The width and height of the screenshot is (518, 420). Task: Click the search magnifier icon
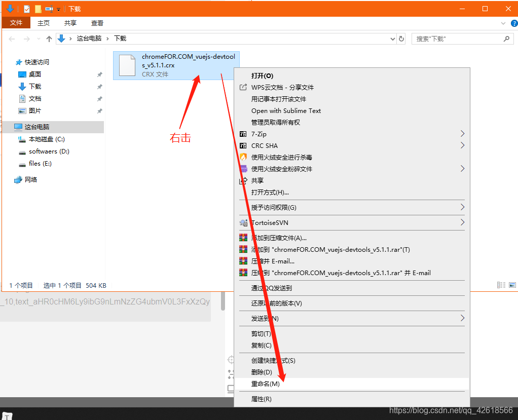pyautogui.click(x=506, y=39)
